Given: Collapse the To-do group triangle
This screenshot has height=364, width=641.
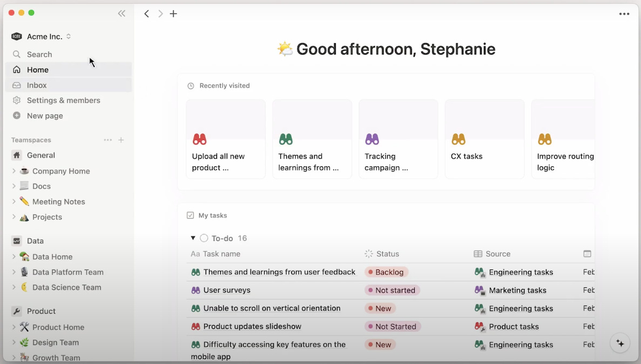Looking at the screenshot, I should (x=193, y=238).
